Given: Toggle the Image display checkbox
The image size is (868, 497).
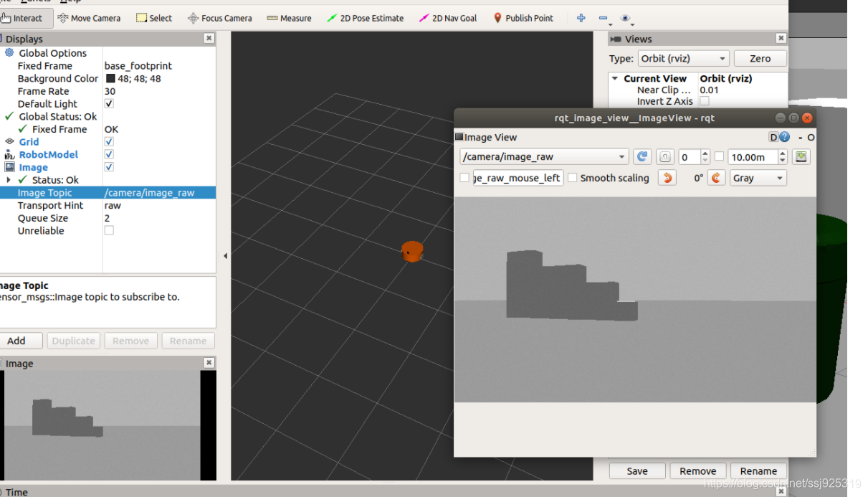Looking at the screenshot, I should tap(109, 167).
